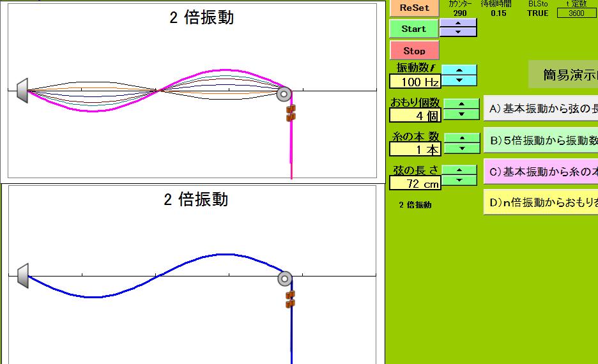Click the lower chart title 2 倍振動

coord(195,199)
